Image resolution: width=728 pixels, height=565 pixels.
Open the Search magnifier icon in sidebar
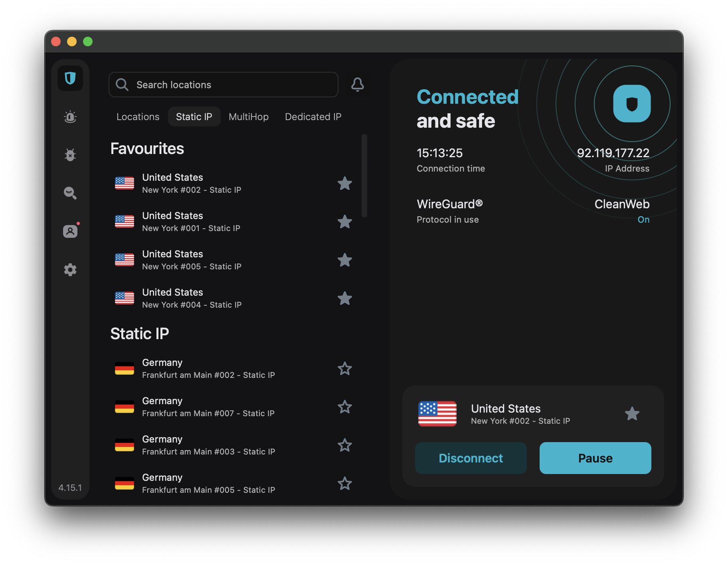click(70, 193)
